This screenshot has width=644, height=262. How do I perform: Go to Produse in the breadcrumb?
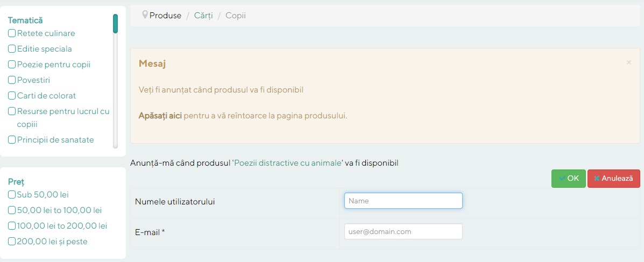[165, 16]
